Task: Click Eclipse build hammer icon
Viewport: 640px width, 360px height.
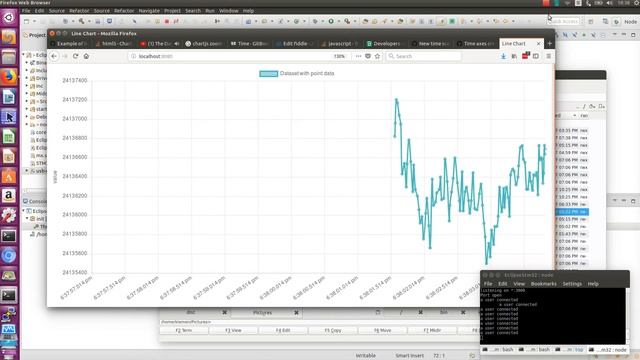Action: 82,21
